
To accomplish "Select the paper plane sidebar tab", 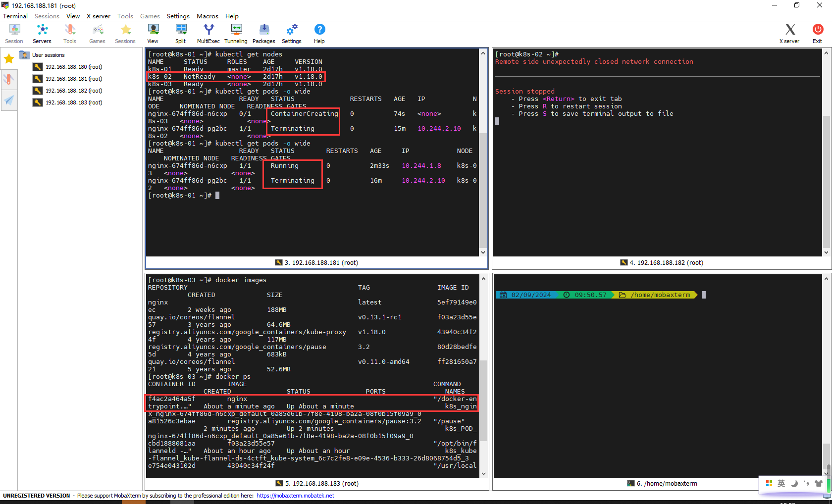I will pyautogui.click(x=9, y=101).
